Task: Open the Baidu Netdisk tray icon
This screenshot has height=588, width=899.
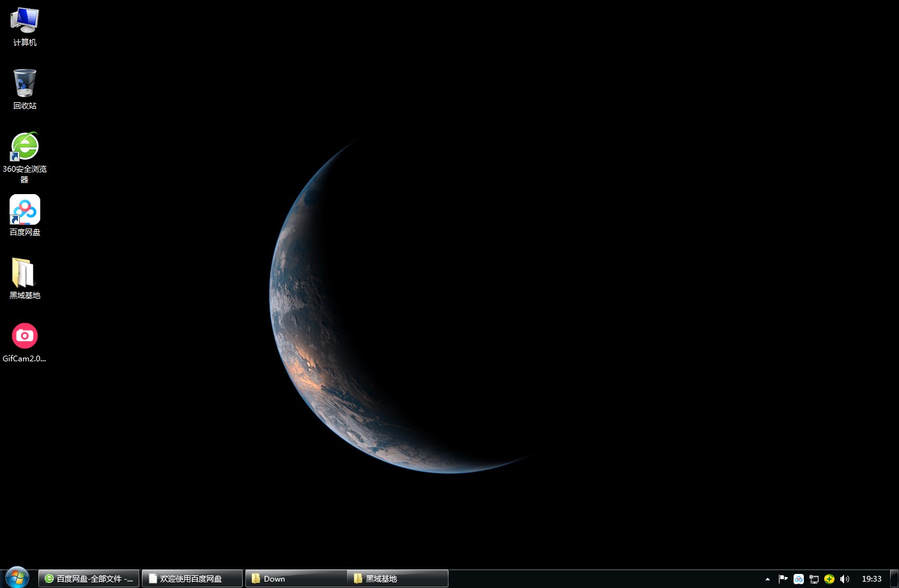Action: point(798,579)
